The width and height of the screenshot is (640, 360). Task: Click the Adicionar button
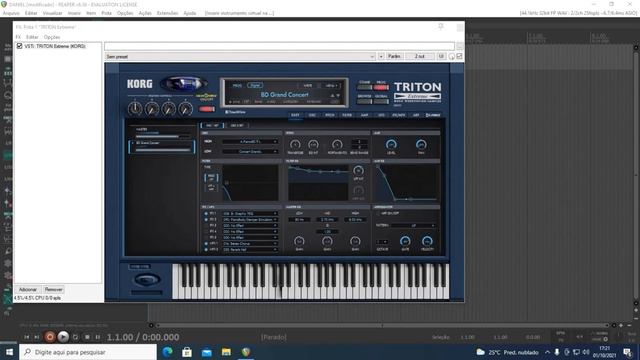point(28,289)
